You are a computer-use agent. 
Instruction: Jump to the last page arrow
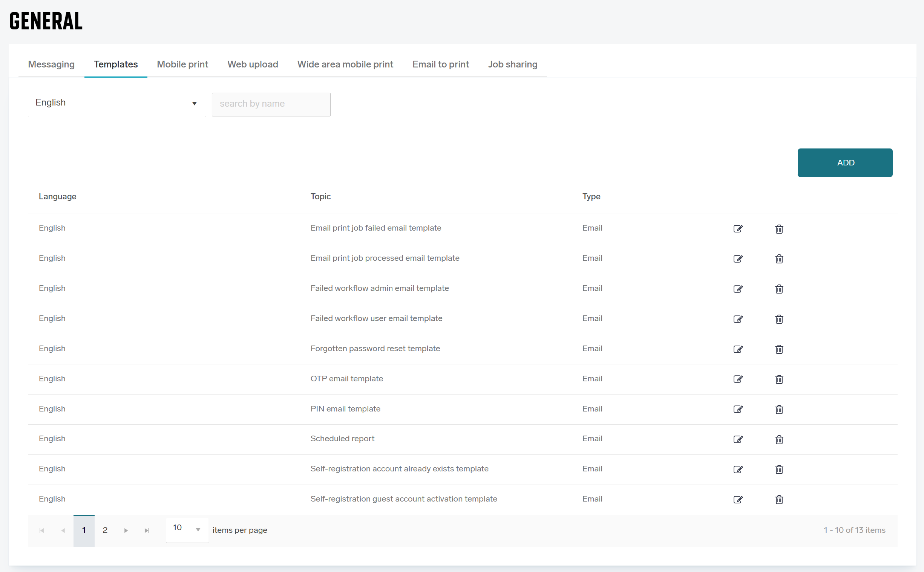click(147, 531)
